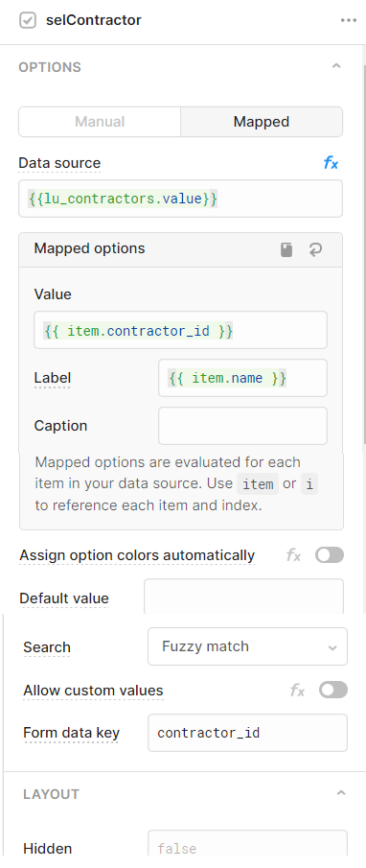Click the selContractor component name

click(x=94, y=20)
